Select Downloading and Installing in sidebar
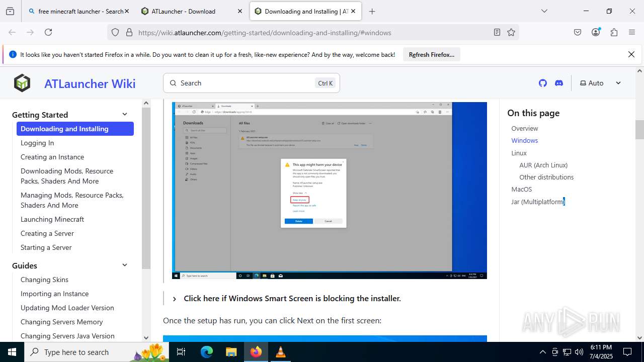644x362 pixels. (x=75, y=129)
